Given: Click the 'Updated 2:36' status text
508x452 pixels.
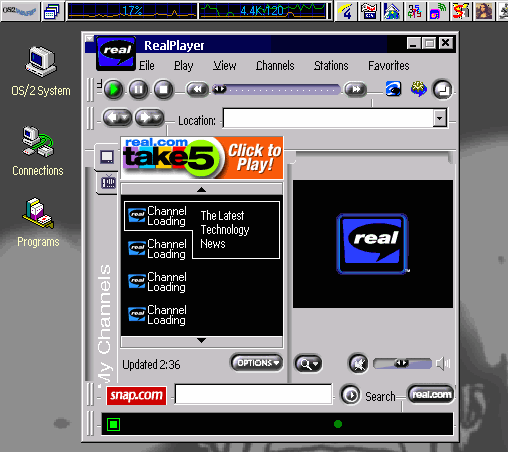Looking at the screenshot, I should pyautogui.click(x=151, y=365).
